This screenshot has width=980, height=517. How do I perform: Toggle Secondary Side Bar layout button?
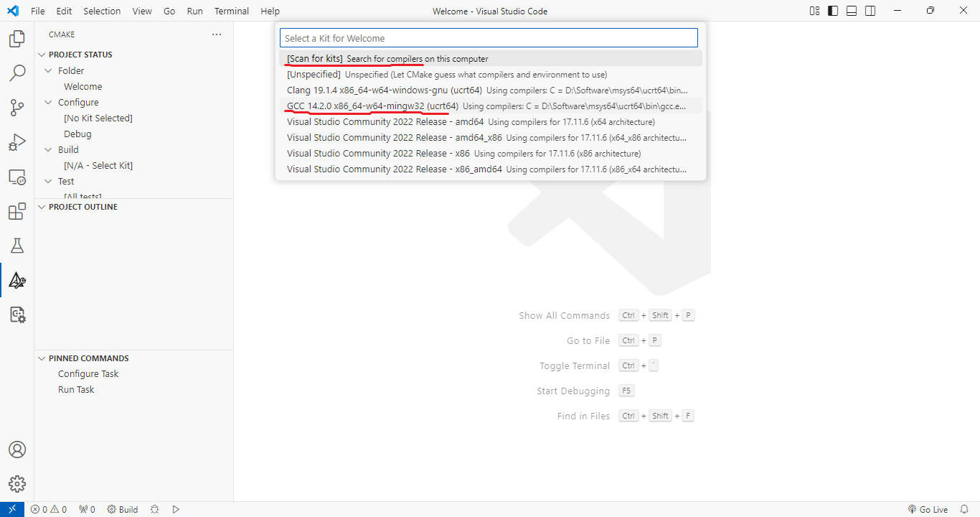pos(870,11)
